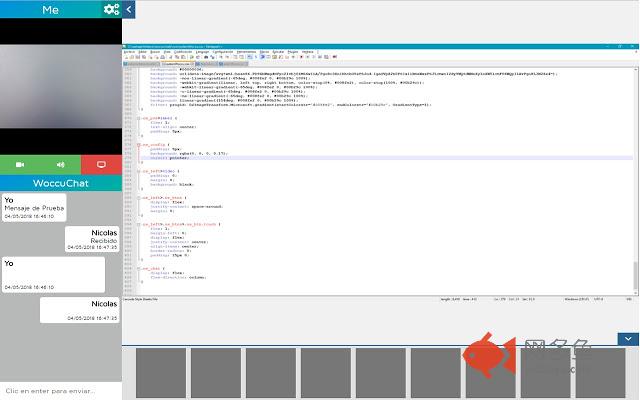The image size is (640, 400).
Task: Click the 'flex-direction: column;' code line
Action: [x=178, y=278]
